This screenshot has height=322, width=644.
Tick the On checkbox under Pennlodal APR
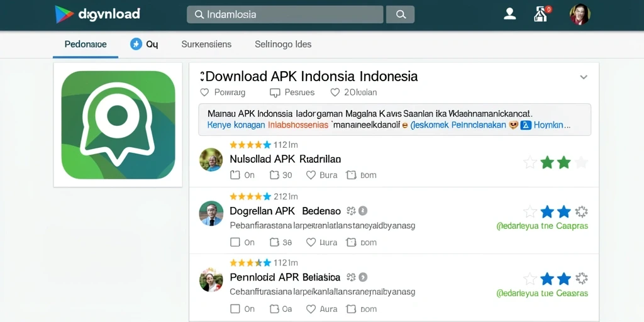[235, 309]
